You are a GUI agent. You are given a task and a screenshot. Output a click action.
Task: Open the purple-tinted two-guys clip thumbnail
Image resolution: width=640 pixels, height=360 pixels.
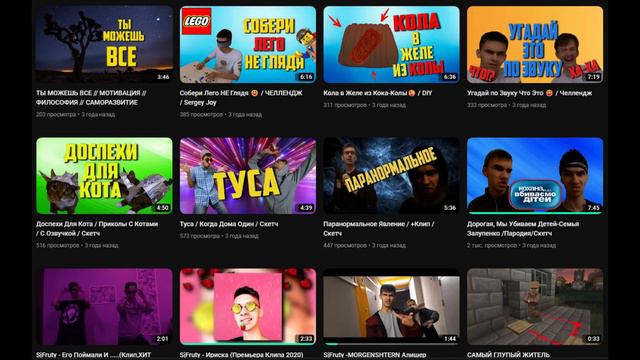(104, 307)
